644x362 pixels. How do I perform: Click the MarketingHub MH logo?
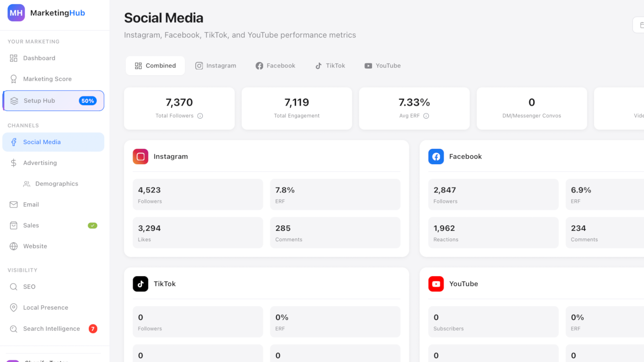click(16, 12)
